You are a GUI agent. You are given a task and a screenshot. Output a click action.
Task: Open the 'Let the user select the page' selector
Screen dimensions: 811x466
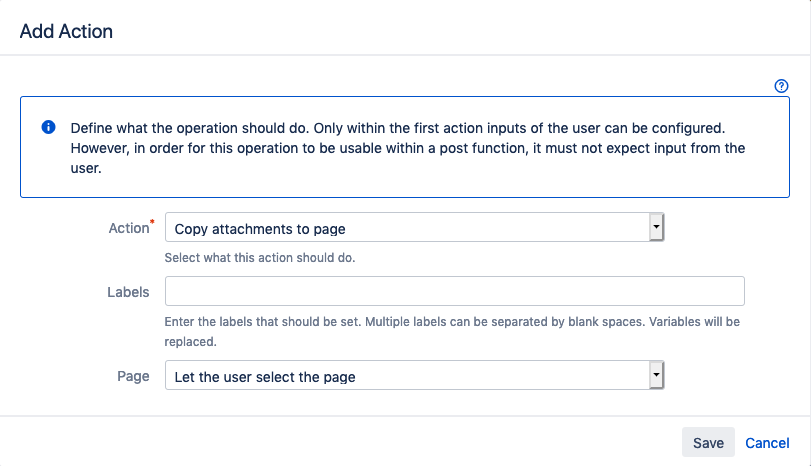click(x=407, y=377)
